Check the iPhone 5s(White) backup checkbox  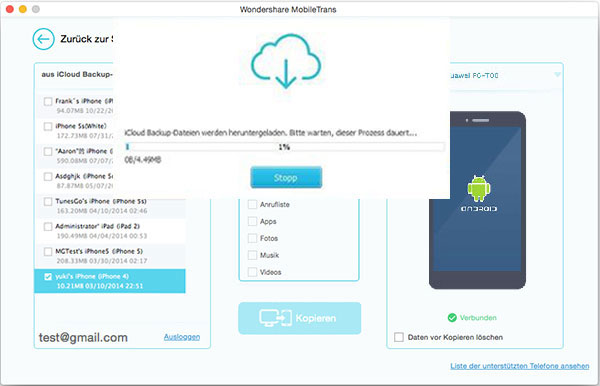tap(48, 126)
